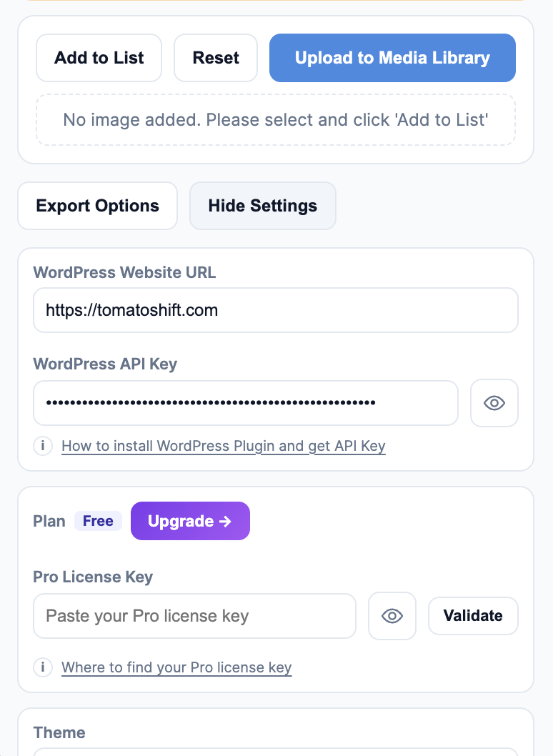Viewport: 553px width, 756px height.
Task: Reset the image selection
Action: tap(216, 58)
